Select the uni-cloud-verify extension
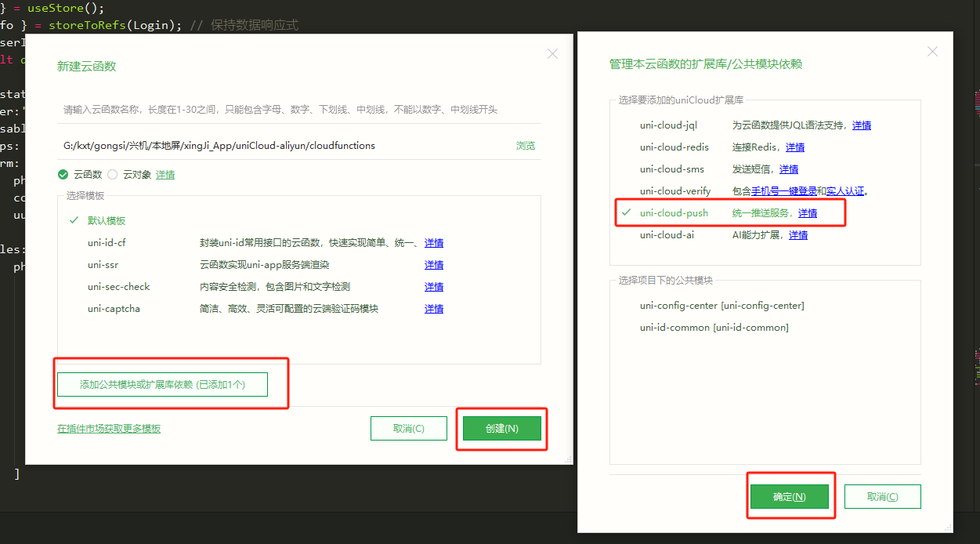This screenshot has width=980, height=544. 675,191
